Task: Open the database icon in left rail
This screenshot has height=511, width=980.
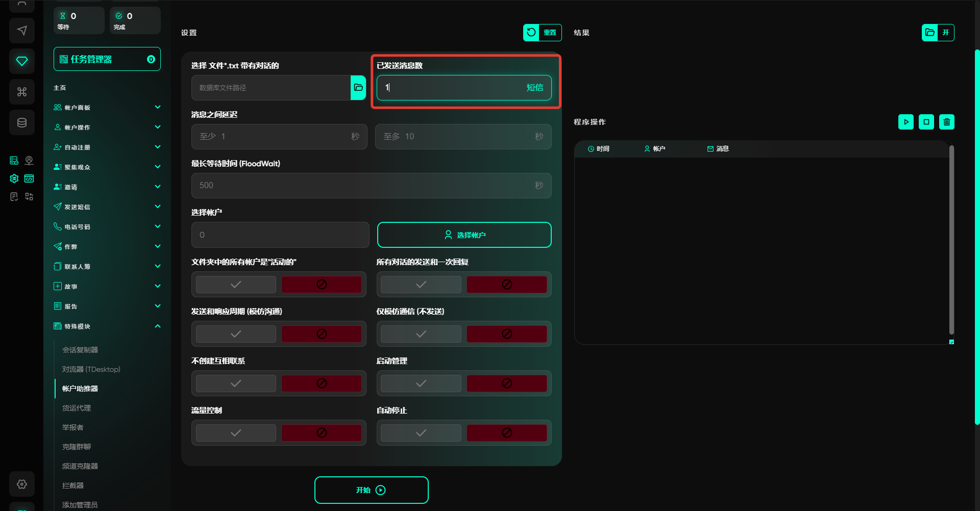Action: pyautogui.click(x=22, y=122)
